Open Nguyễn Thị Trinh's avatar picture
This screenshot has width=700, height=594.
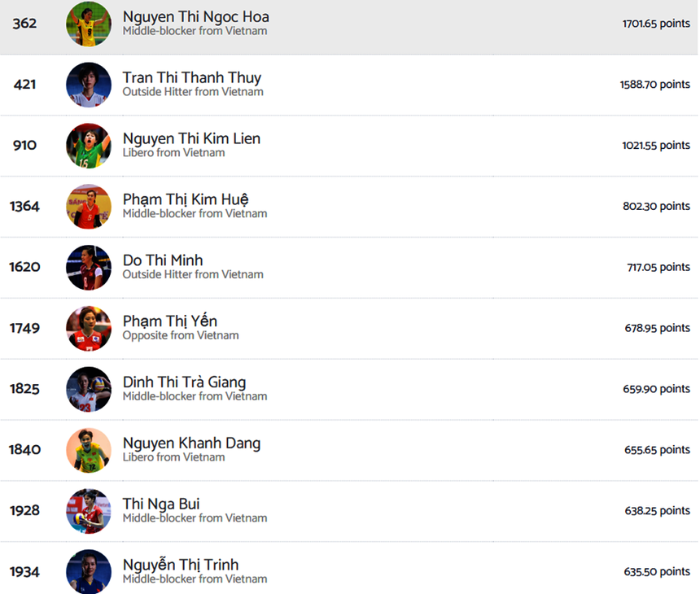(88, 571)
